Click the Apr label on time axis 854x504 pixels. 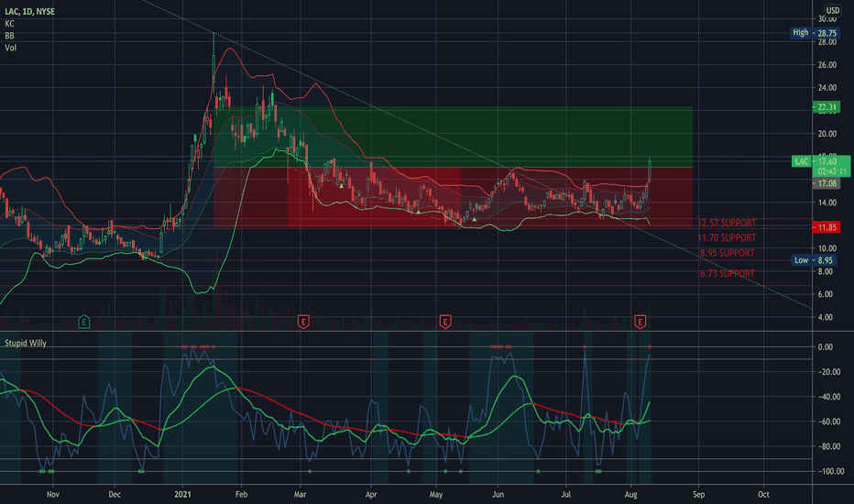coord(371,494)
